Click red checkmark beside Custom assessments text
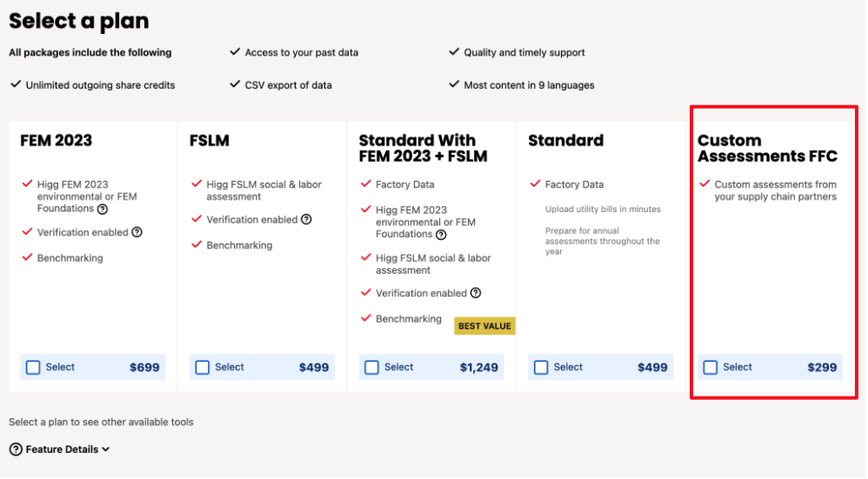The height and width of the screenshot is (479, 868). 704,183
